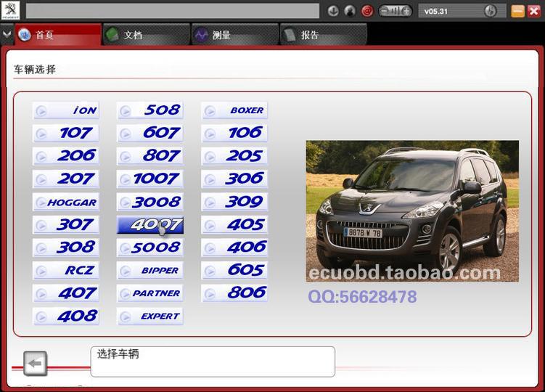Pick the 806 model

coord(234,293)
